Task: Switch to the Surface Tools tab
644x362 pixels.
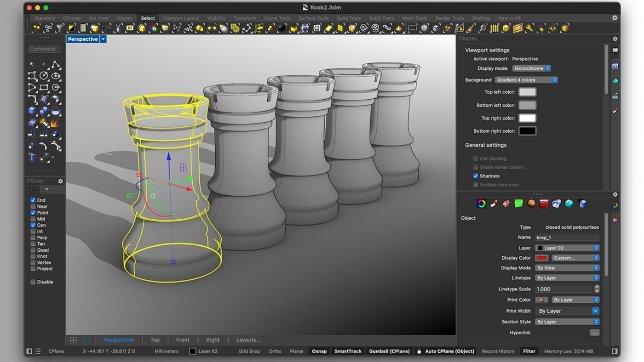Action: click(x=313, y=18)
